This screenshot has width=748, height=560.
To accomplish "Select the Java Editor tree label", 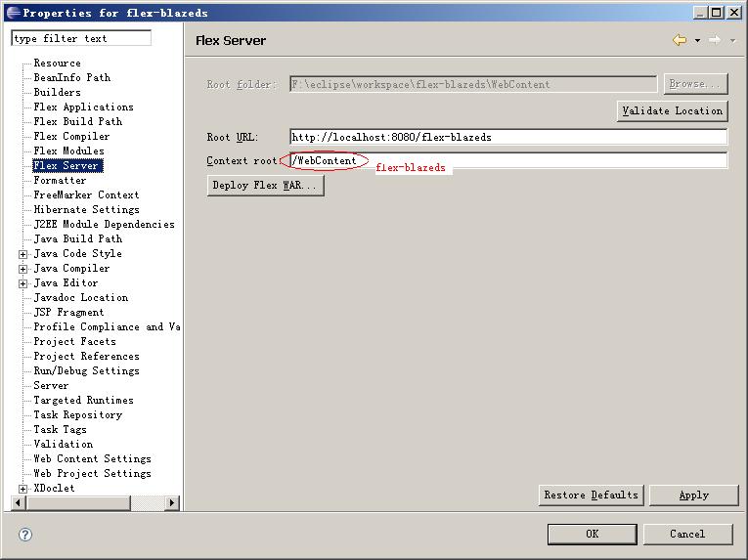I will pos(66,282).
